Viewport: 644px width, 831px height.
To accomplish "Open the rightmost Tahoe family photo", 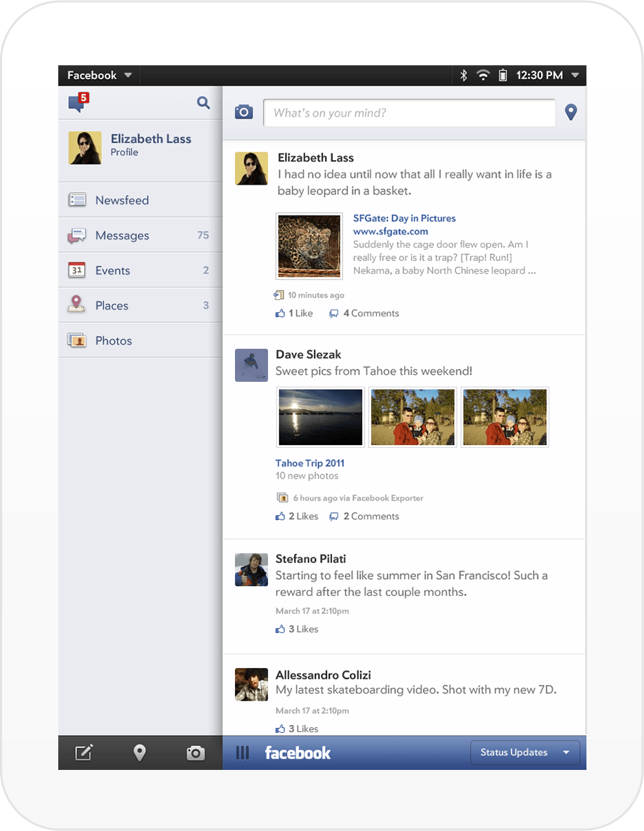I will point(504,417).
